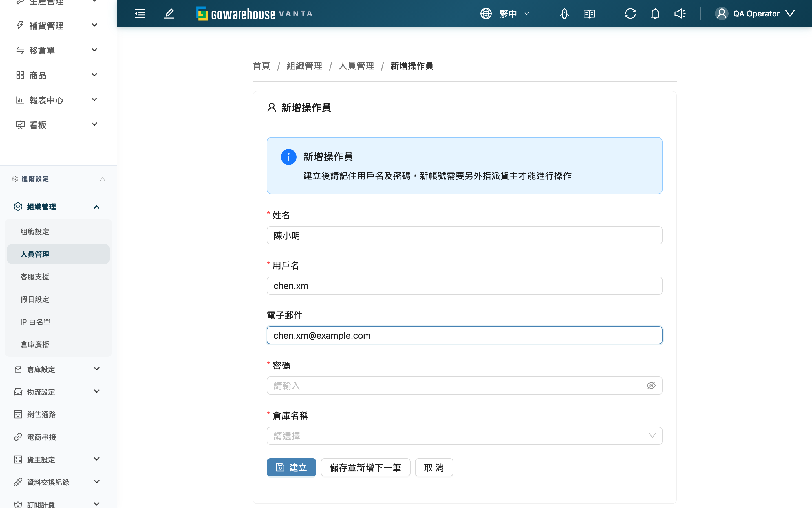Screen dimensions: 812x508
Task: Click the 移倉單 swap arrows icon
Action: 20,50
